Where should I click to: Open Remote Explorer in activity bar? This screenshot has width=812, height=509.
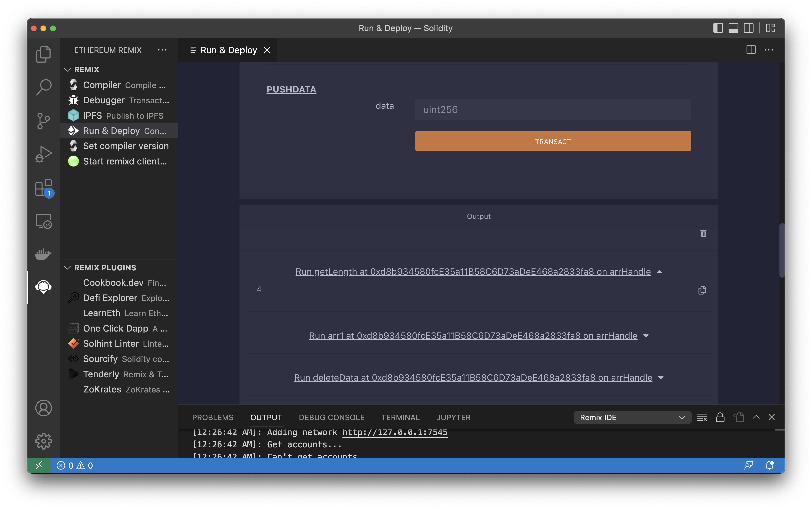click(43, 221)
